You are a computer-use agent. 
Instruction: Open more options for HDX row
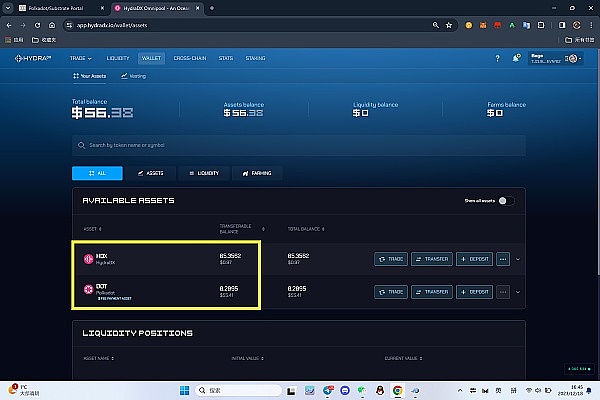point(503,259)
